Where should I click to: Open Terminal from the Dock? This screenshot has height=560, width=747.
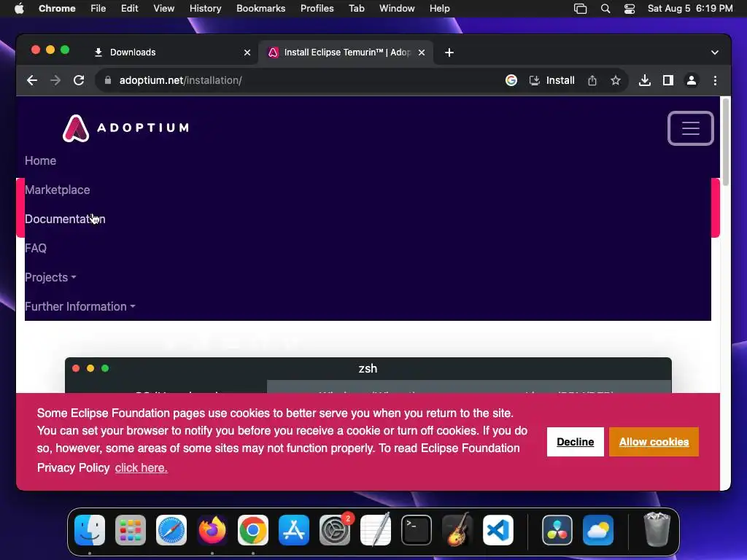[x=417, y=530]
